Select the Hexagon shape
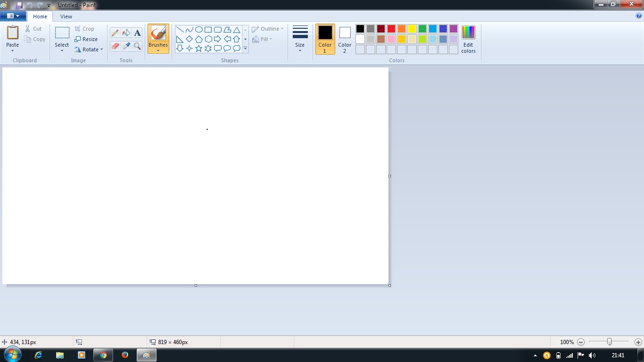The image size is (644, 362). point(208,39)
